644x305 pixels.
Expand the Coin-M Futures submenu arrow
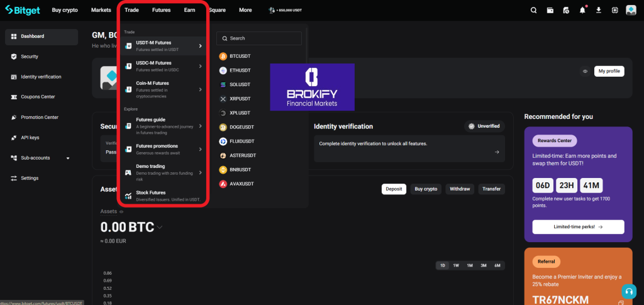[x=200, y=89]
